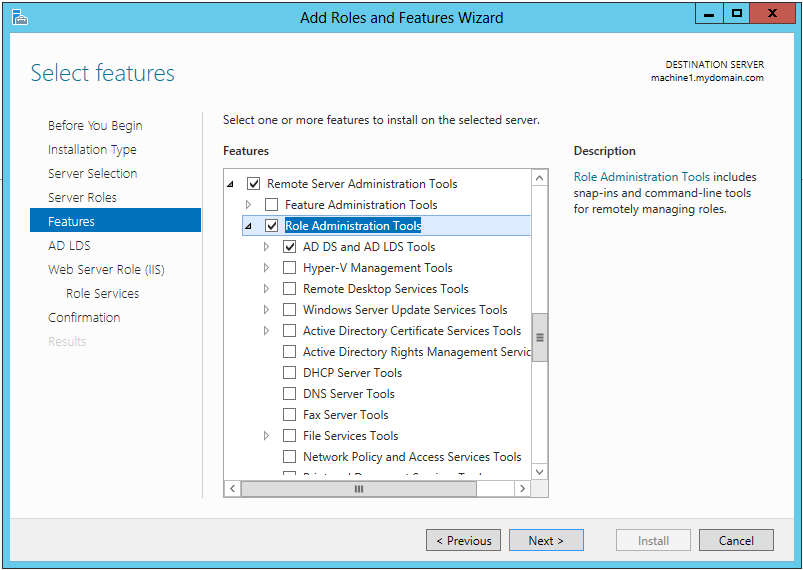Enable the Hyper-V Management Tools checkbox
Viewport: 803px width, 570px height.
(x=289, y=268)
